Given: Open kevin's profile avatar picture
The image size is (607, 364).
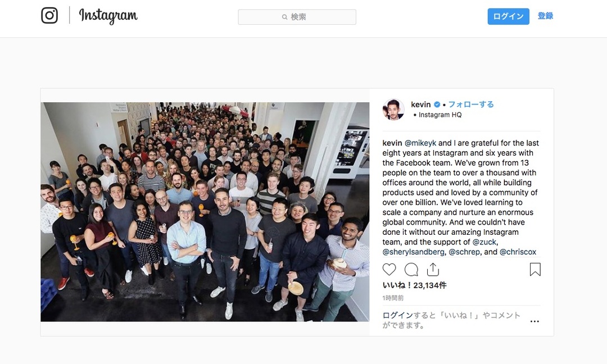Looking at the screenshot, I should click(393, 110).
